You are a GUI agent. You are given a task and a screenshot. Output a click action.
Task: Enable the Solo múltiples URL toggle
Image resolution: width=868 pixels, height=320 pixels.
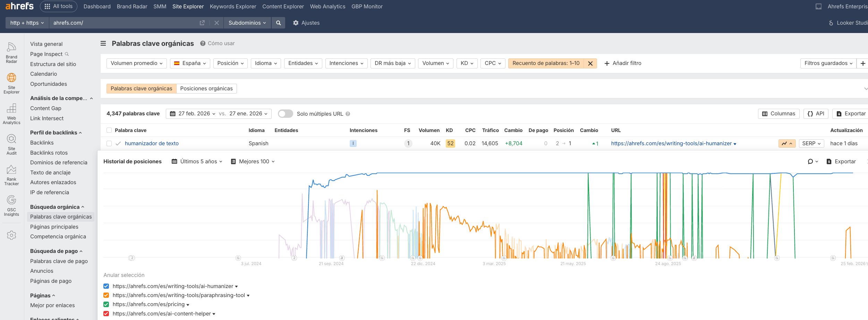pyautogui.click(x=286, y=114)
